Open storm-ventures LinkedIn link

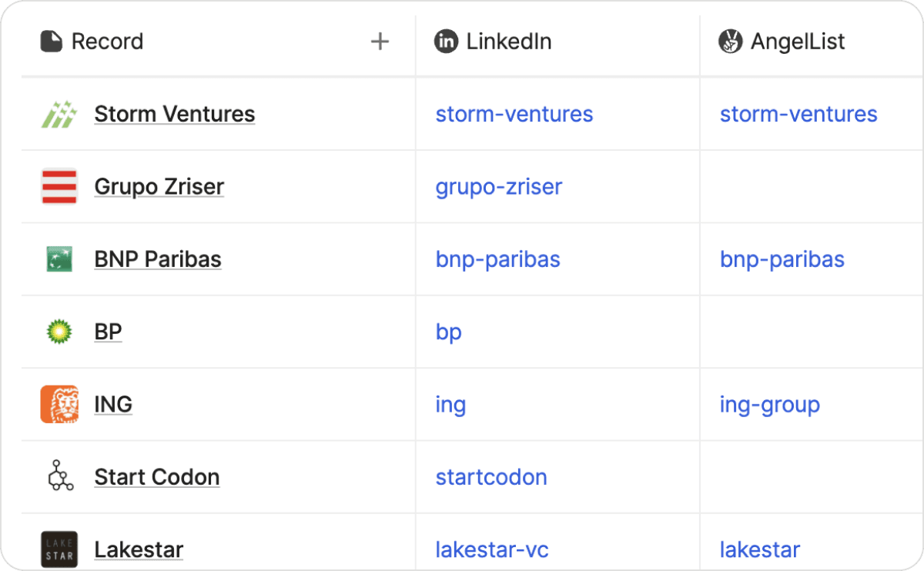coord(514,114)
